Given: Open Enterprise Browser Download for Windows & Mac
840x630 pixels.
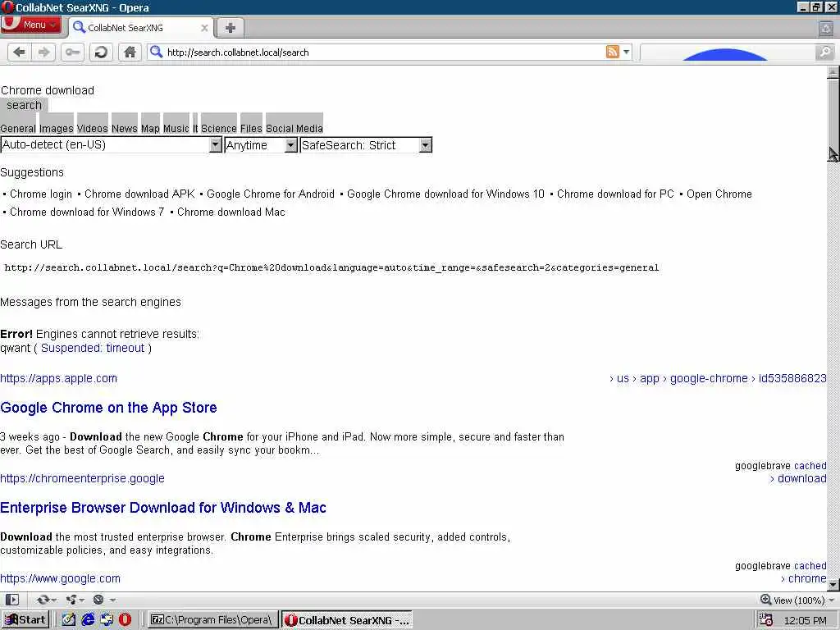Looking at the screenshot, I should (163, 508).
